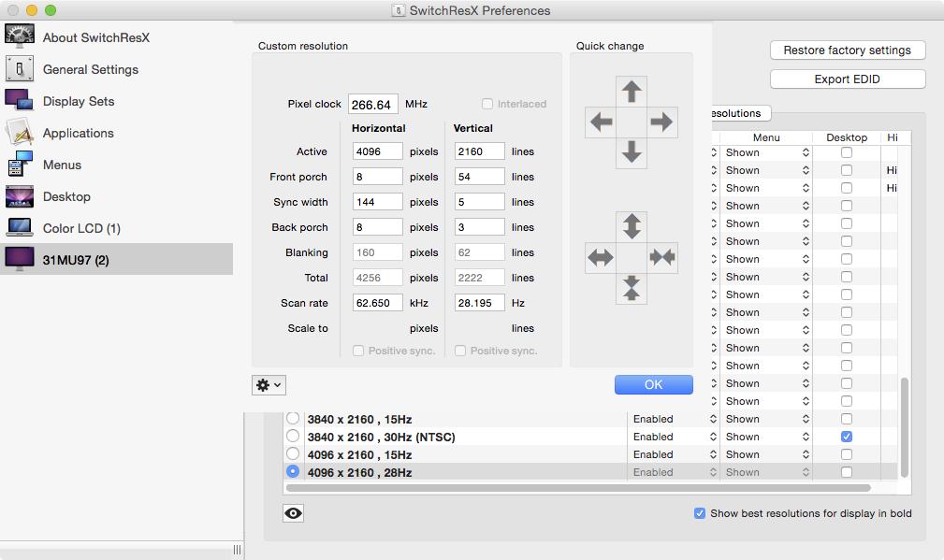Click the eye preview button
The height and width of the screenshot is (560, 944).
coord(293,513)
